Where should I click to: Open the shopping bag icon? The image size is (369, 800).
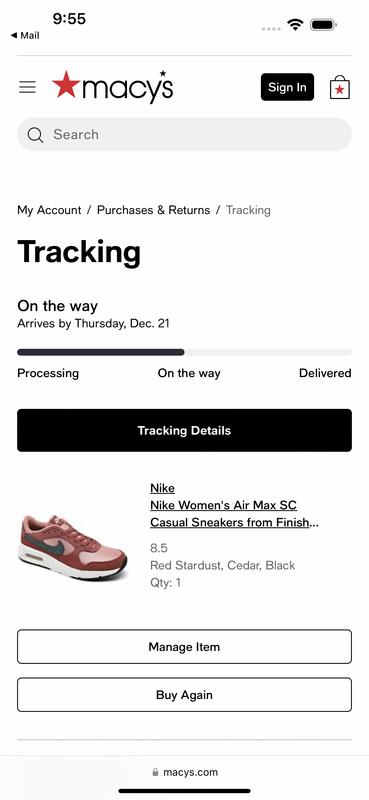[x=340, y=87]
